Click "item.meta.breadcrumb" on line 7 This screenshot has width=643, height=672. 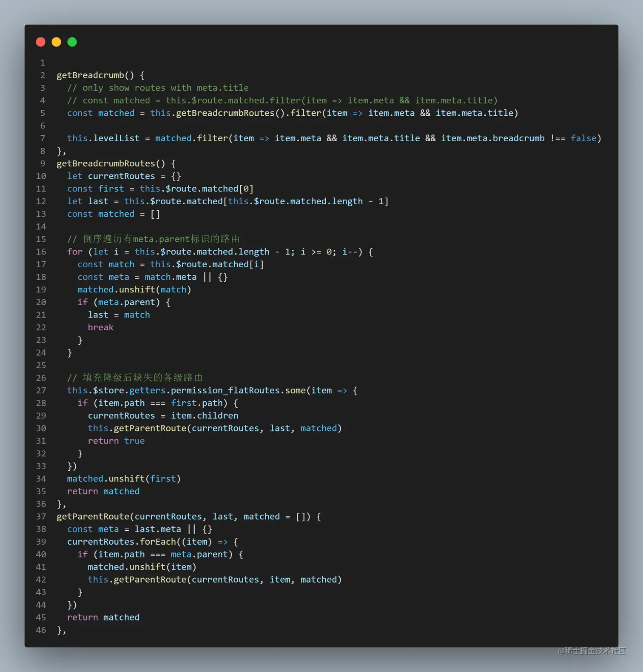[x=492, y=138]
